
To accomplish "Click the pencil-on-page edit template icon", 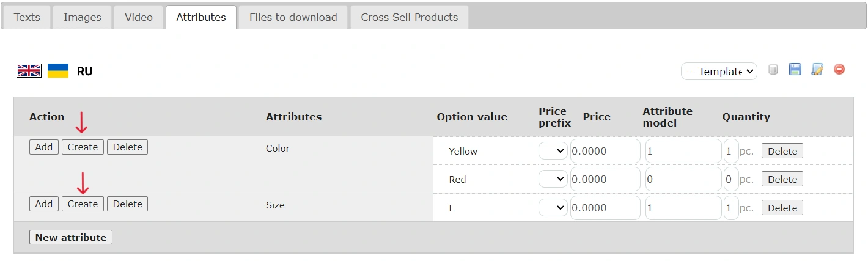I will tap(817, 70).
